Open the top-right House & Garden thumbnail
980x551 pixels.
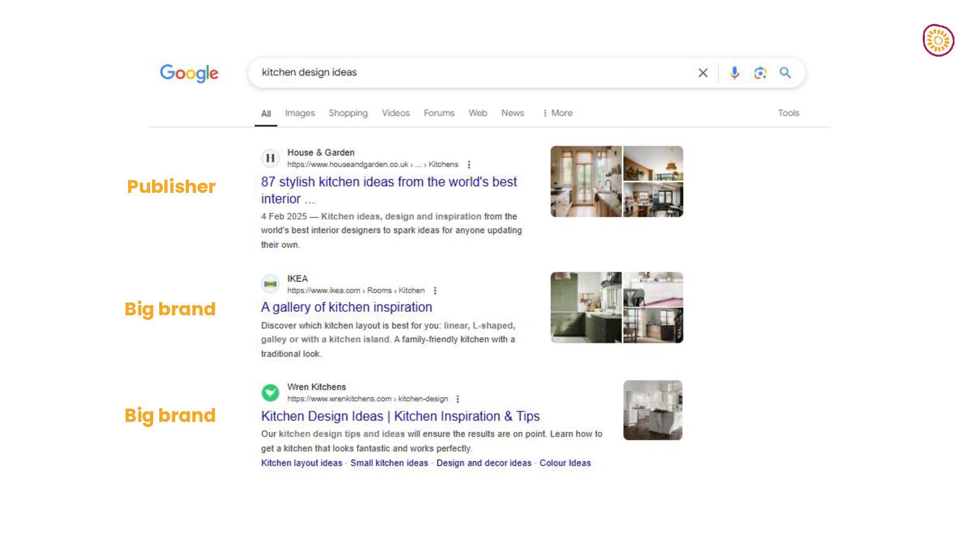coord(653,163)
